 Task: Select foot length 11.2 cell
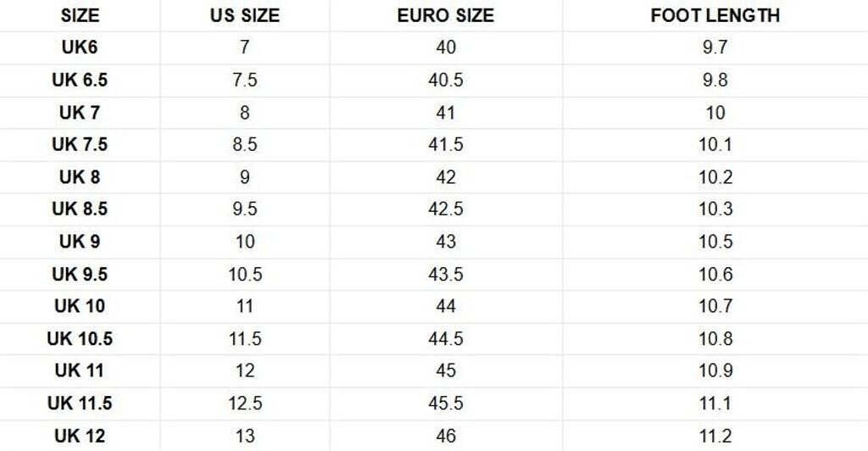pos(715,436)
